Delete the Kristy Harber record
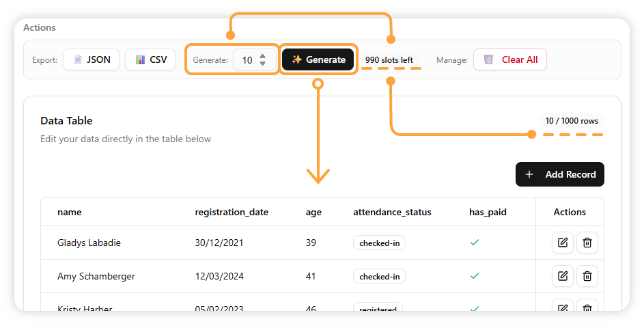The width and height of the screenshot is (644, 328). point(587,308)
